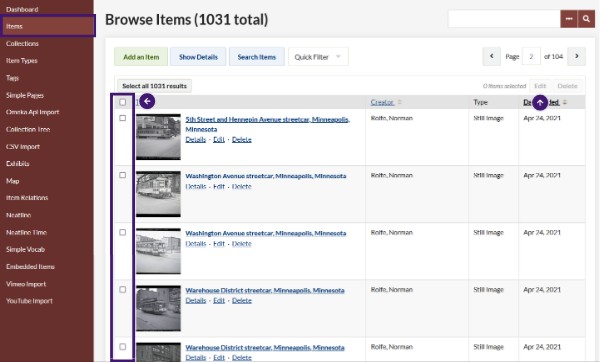Click the '0 items selected' status text

coord(504,86)
